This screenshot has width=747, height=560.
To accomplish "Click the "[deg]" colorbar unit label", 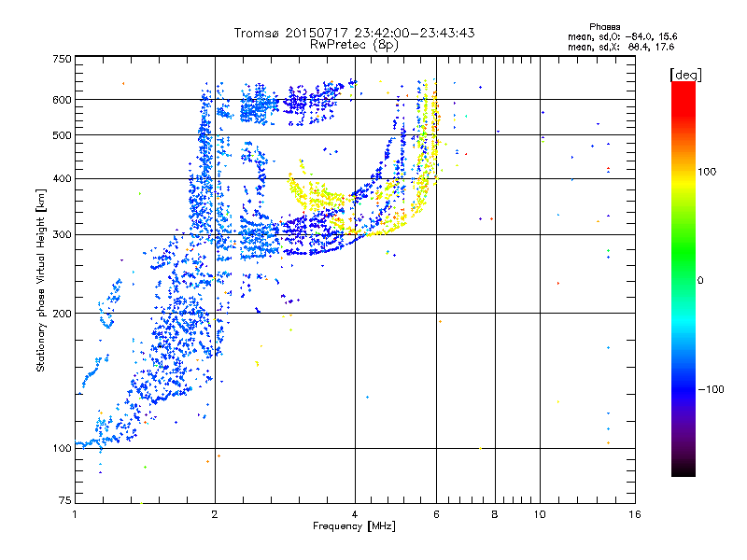I will (685, 75).
